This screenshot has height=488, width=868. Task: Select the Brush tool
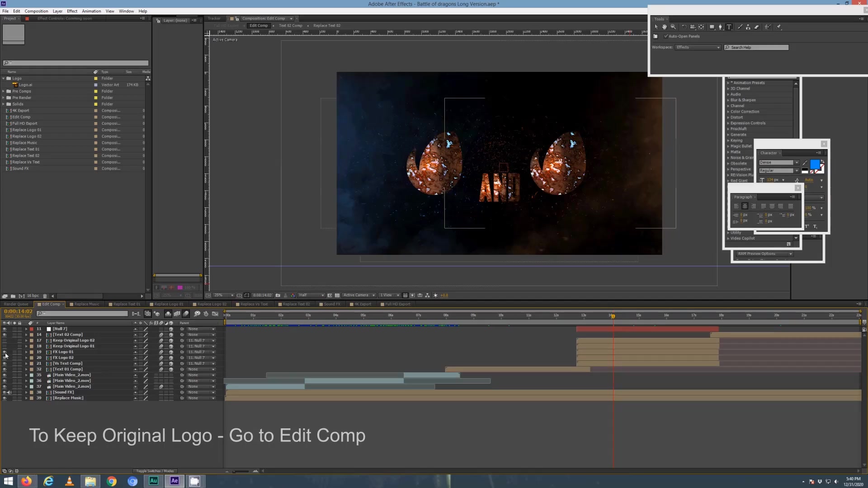point(740,27)
